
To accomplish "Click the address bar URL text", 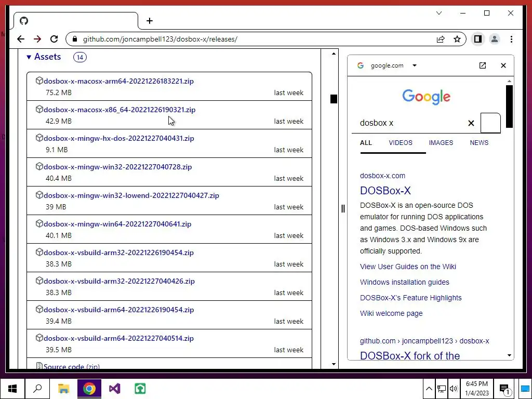I will point(160,39).
